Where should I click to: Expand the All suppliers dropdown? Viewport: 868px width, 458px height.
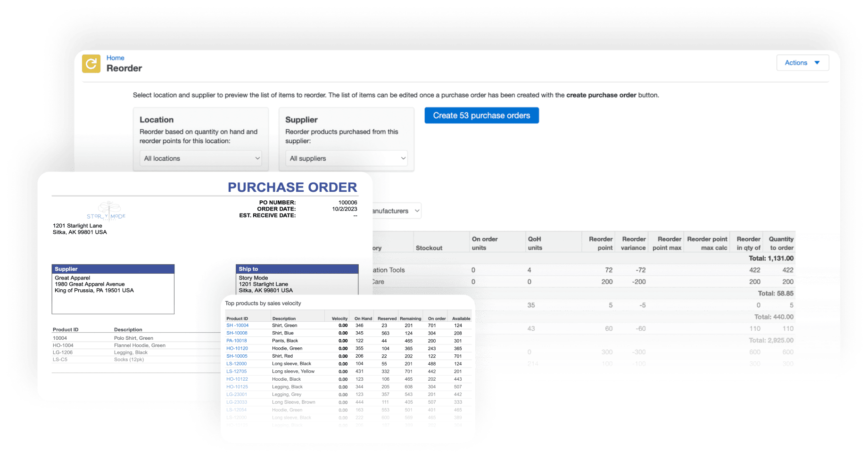(347, 158)
